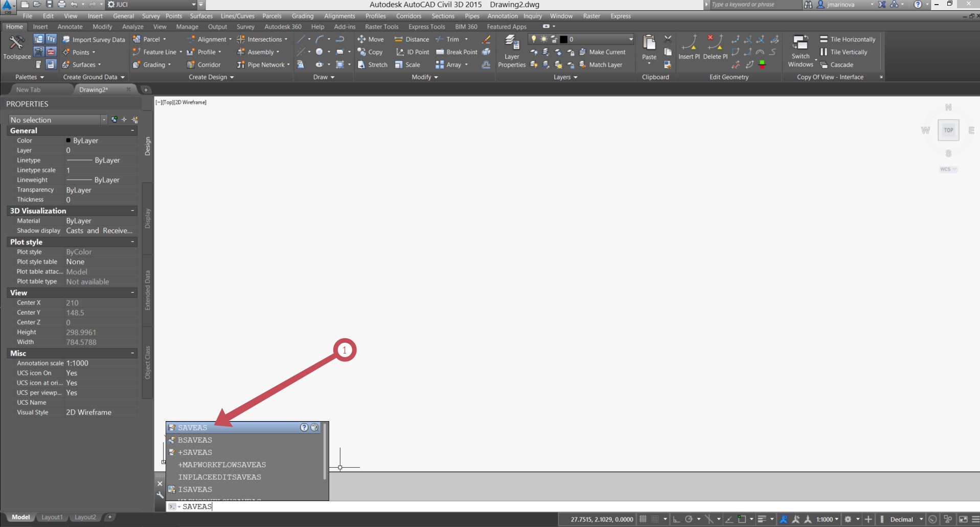This screenshot has width=980, height=527.
Task: Select the Scale tool
Action: point(407,65)
